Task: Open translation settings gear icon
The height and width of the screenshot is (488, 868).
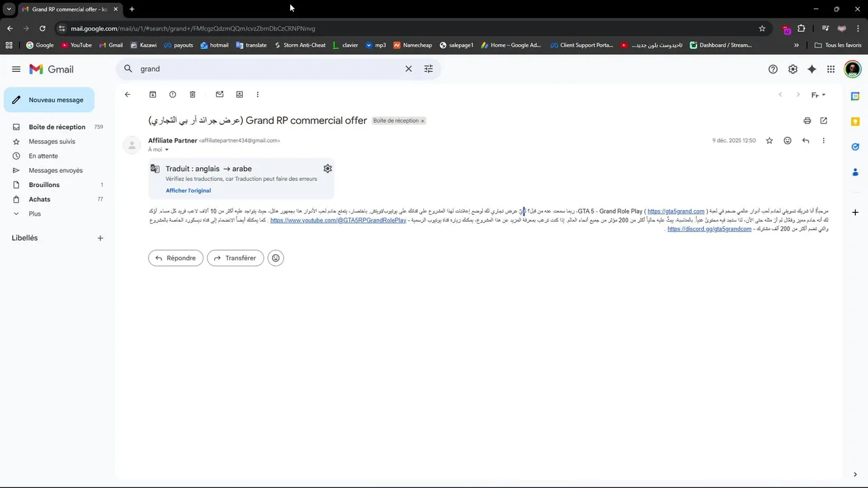Action: tap(328, 169)
